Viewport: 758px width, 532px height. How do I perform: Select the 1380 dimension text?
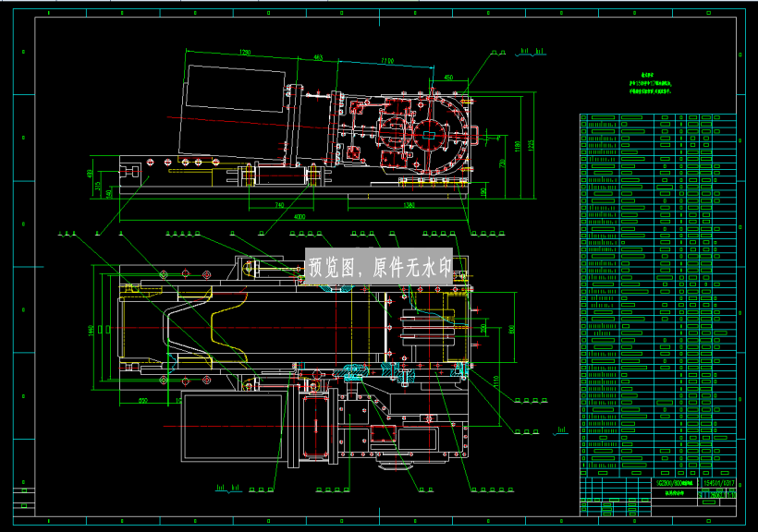(x=409, y=205)
